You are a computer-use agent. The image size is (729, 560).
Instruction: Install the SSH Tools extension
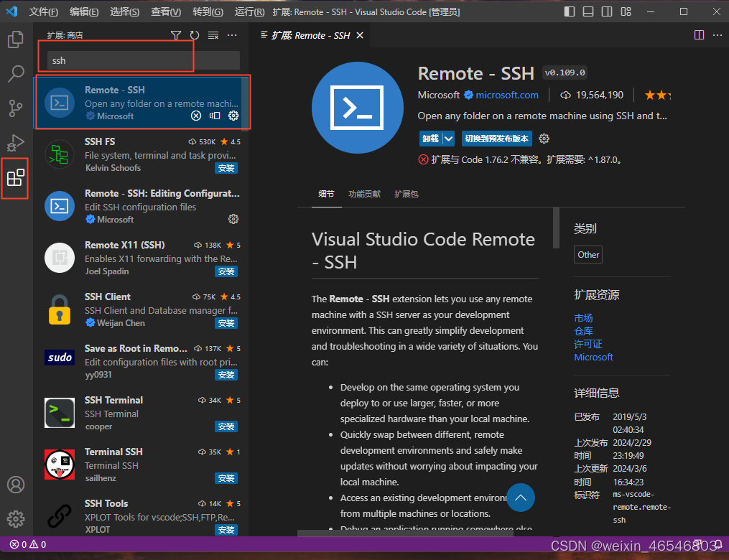point(226,530)
